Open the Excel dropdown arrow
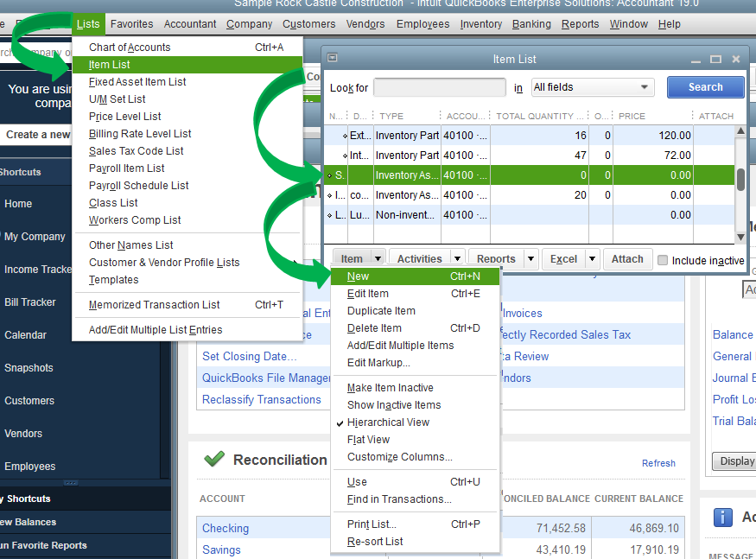 pos(592,259)
